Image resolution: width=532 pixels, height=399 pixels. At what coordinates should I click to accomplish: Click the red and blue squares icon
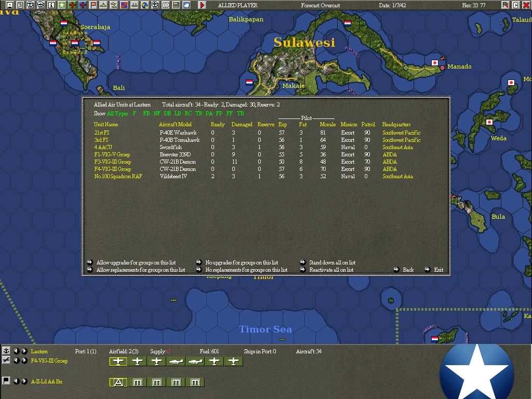pos(124,5)
